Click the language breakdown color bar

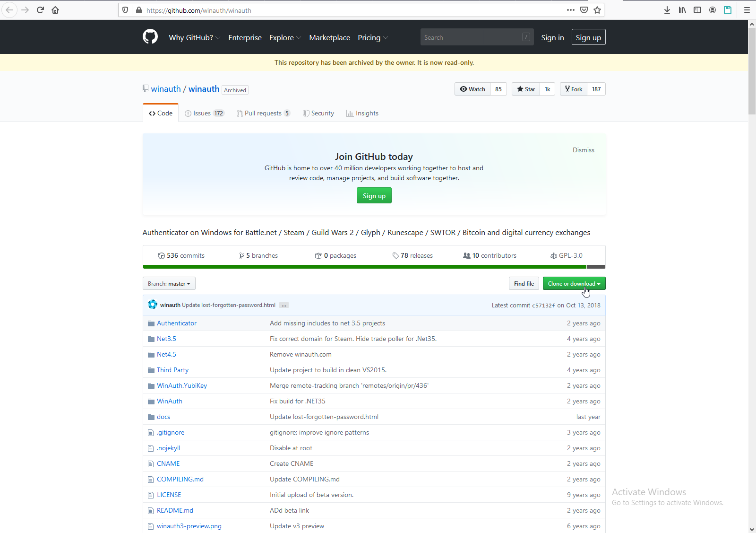point(374,267)
